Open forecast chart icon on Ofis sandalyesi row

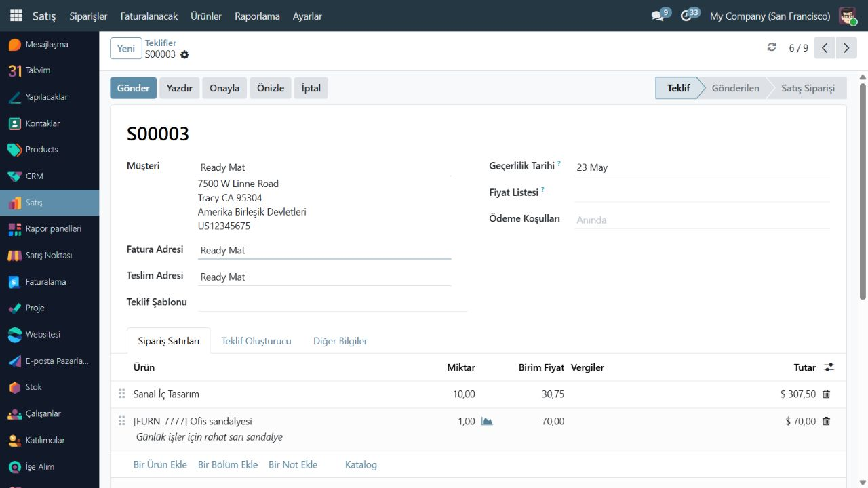pos(487,421)
